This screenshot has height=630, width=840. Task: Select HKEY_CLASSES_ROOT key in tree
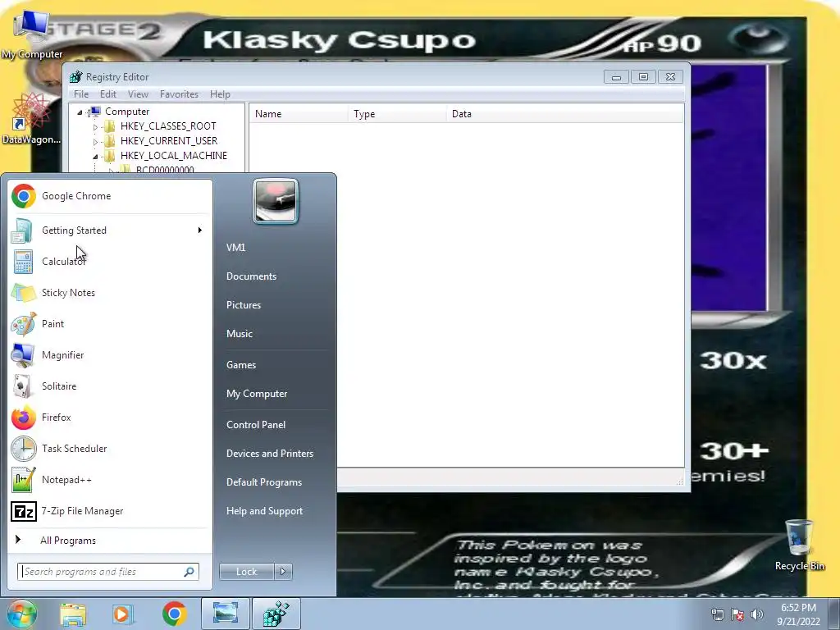167,126
